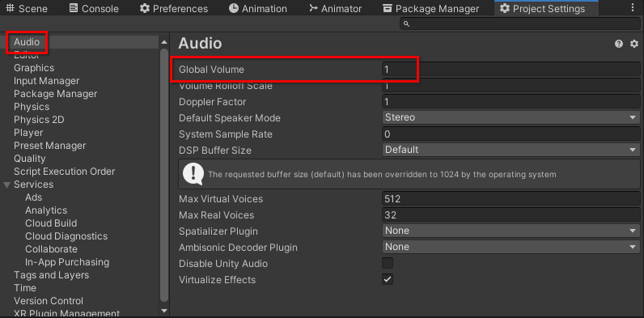Select Cloud Diagnostics under Services
This screenshot has height=318, width=644.
[x=66, y=236]
